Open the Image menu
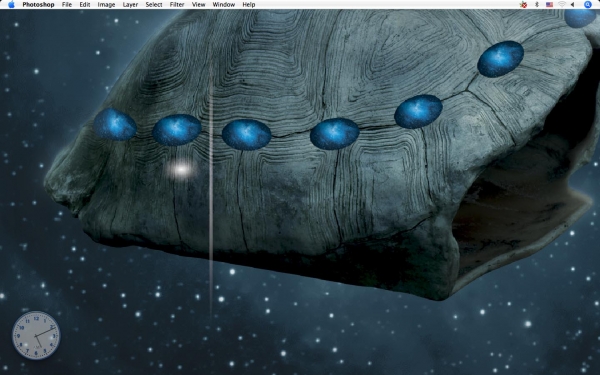This screenshot has height=375, width=600. pyautogui.click(x=106, y=5)
